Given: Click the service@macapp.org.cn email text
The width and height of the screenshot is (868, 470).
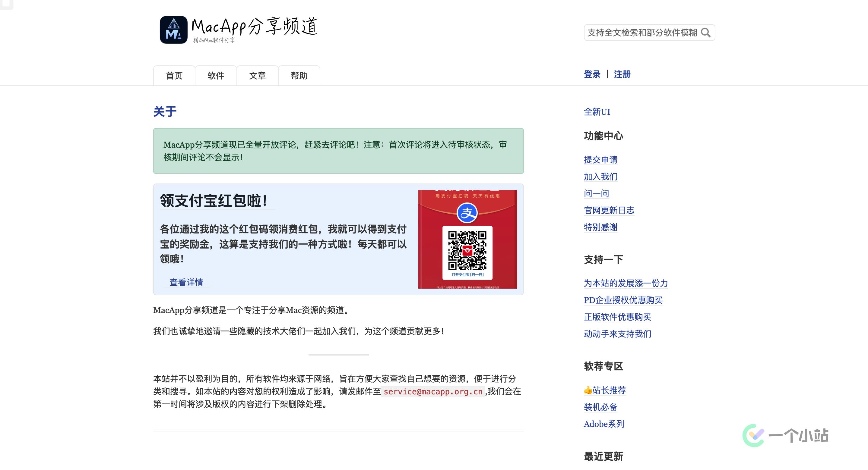Looking at the screenshot, I should click(433, 392).
